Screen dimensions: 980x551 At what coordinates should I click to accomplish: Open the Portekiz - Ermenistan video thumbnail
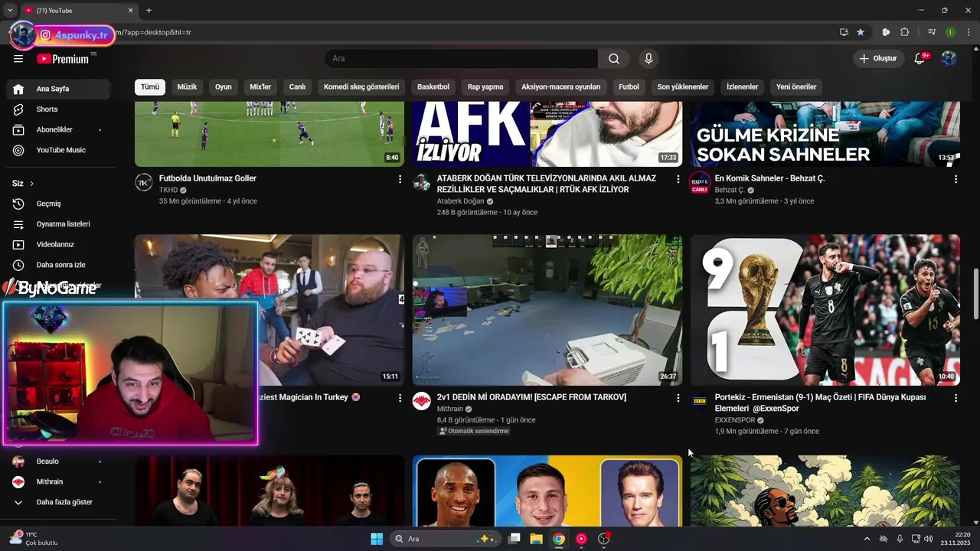click(825, 310)
